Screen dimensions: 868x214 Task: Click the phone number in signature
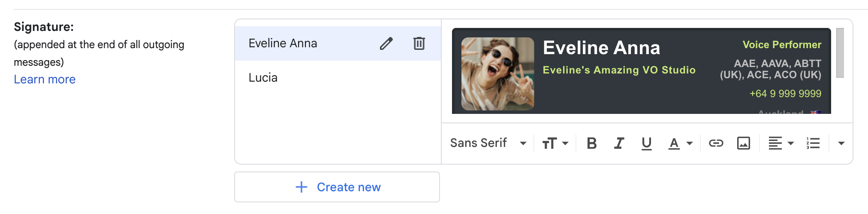point(785,94)
